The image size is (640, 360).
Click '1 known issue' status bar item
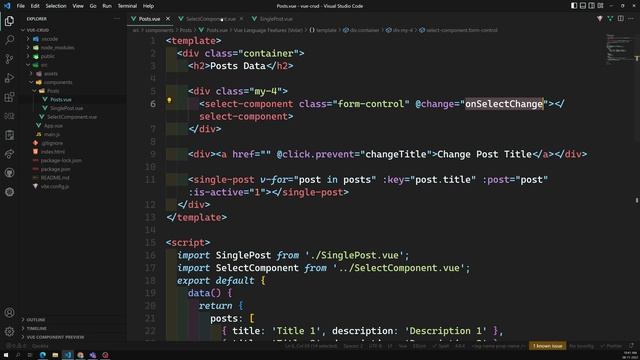tap(547, 346)
